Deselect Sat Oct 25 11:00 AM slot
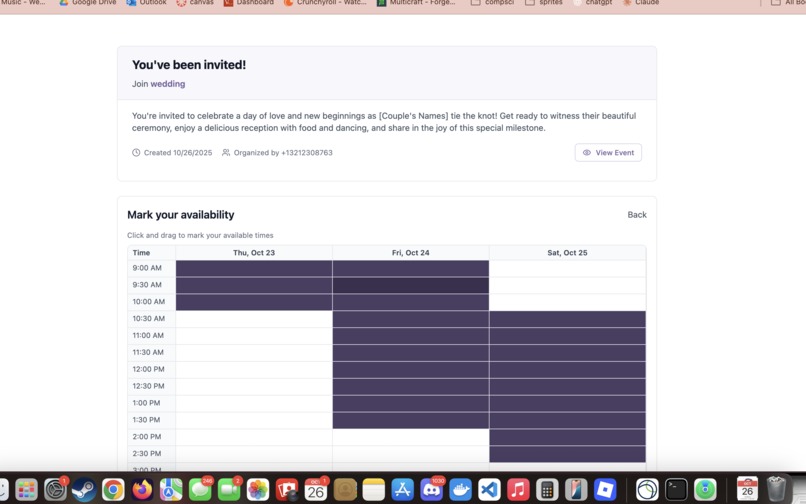 point(567,336)
